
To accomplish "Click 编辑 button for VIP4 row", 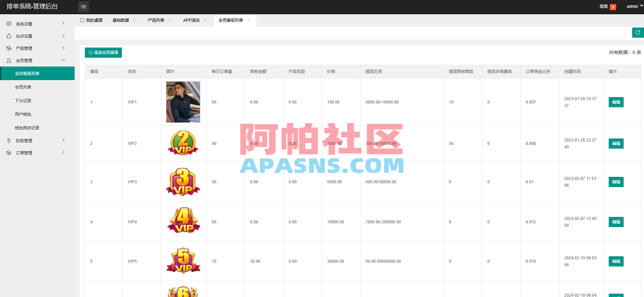I will click(616, 222).
